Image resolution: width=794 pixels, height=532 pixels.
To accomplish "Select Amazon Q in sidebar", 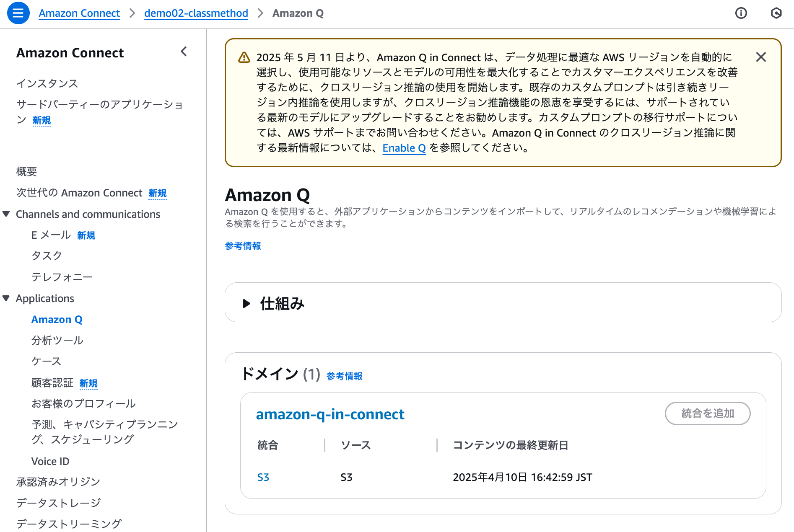I will (x=57, y=319).
